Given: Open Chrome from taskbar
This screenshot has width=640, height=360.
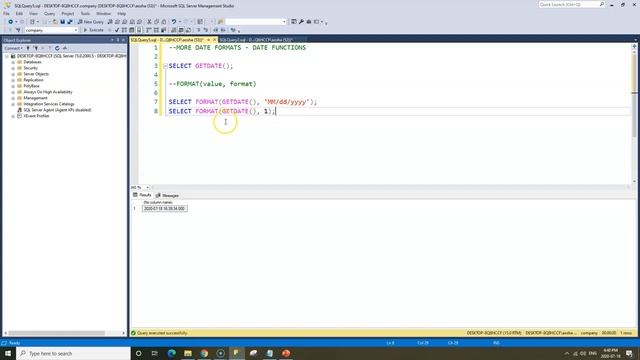Looking at the screenshot, I should (204, 353).
